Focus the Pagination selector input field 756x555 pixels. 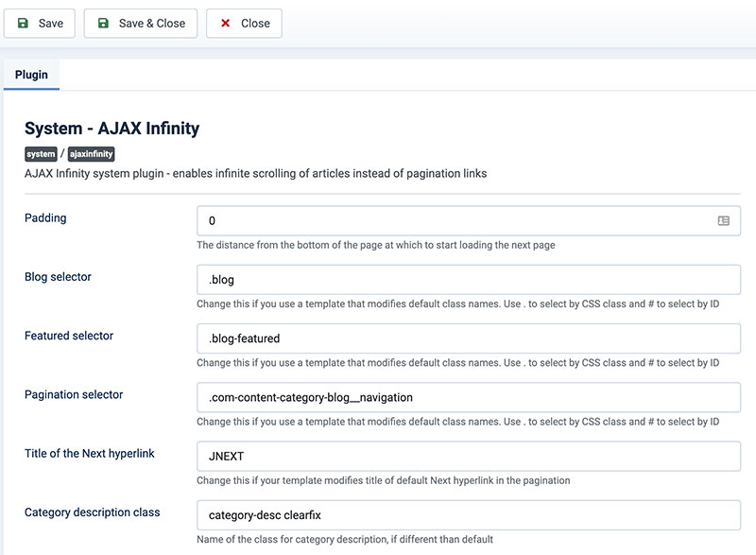(x=469, y=397)
